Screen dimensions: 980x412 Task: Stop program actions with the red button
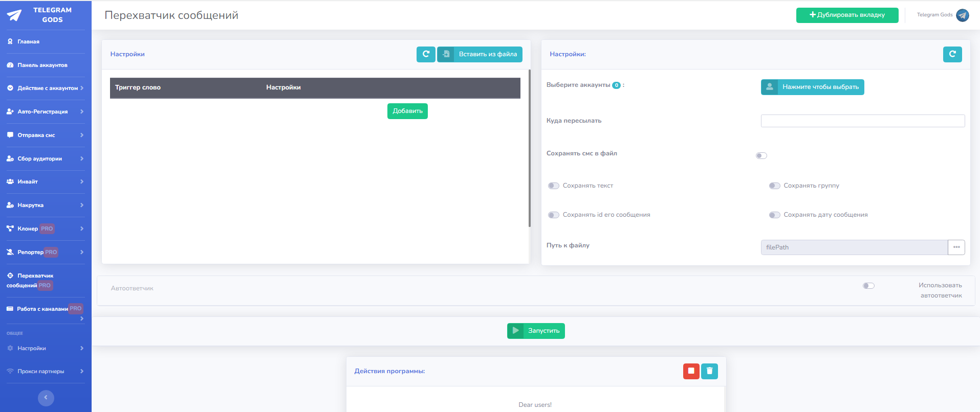691,371
